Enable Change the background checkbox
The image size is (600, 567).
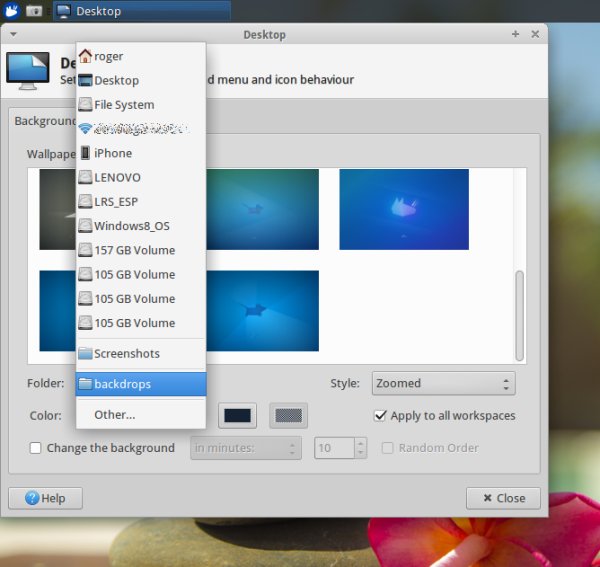(35, 448)
